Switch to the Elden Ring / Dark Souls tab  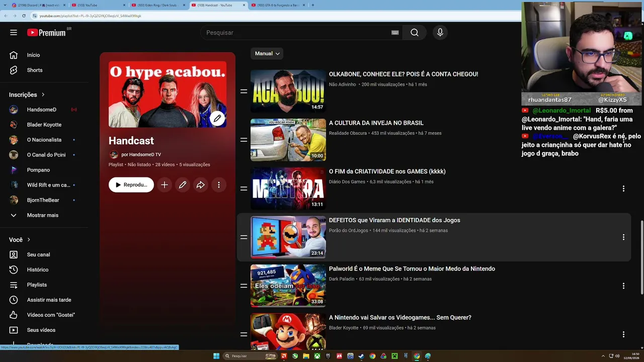click(159, 5)
